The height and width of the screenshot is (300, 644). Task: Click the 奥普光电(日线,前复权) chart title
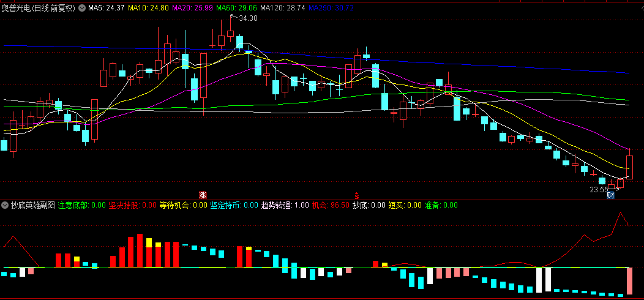[39, 8]
